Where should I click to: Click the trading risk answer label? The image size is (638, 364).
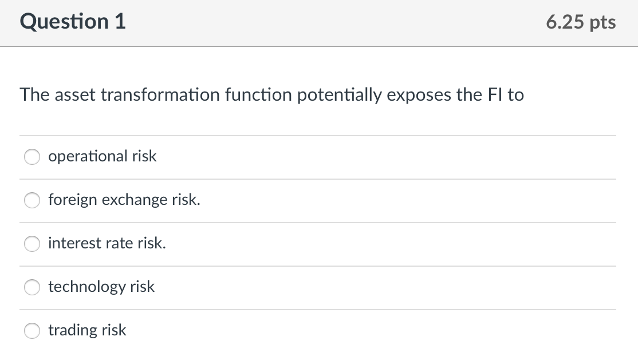[88, 330]
